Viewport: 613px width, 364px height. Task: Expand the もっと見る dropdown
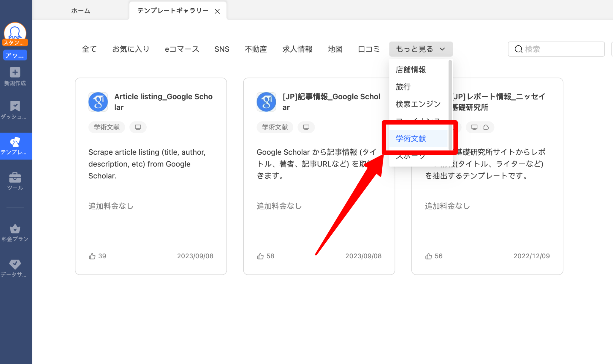pos(421,49)
